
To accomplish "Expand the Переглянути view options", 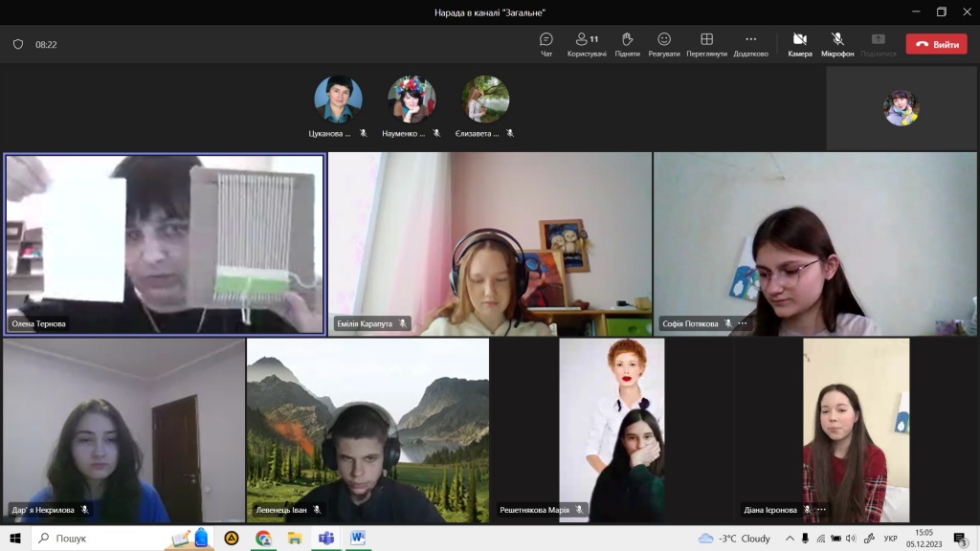I will coord(706,43).
